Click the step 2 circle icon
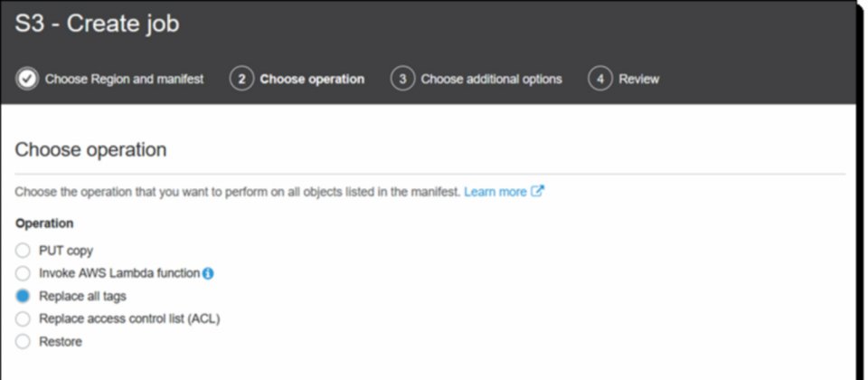 click(x=241, y=80)
